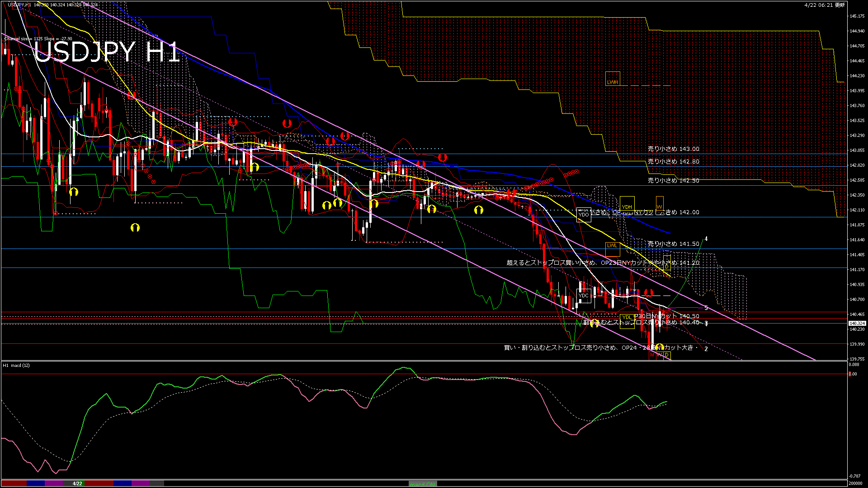Click the LWH last-week-high marker box
The width and height of the screenshot is (868, 488).
[613, 79]
